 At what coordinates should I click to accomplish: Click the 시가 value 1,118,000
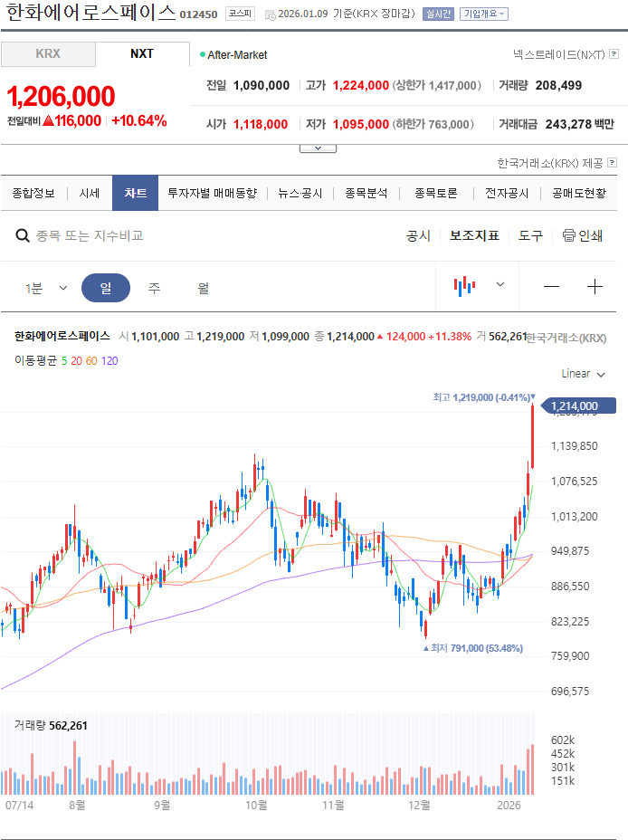tap(261, 124)
